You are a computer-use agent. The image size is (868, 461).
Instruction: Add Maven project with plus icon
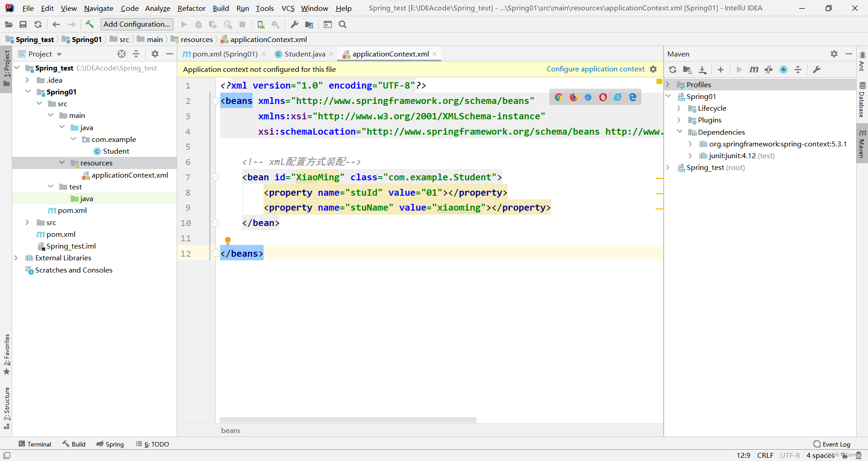click(721, 70)
